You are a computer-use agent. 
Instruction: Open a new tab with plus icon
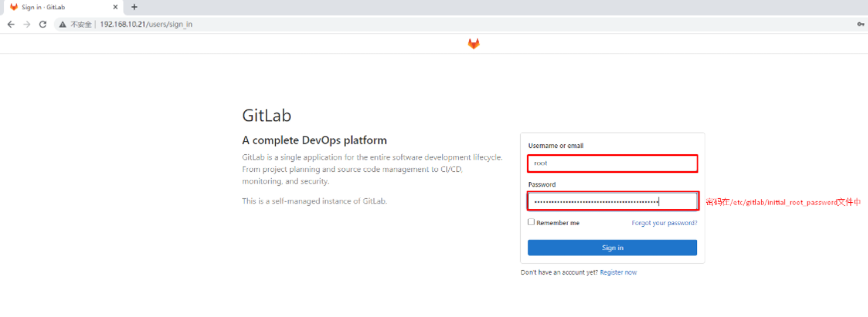click(134, 7)
